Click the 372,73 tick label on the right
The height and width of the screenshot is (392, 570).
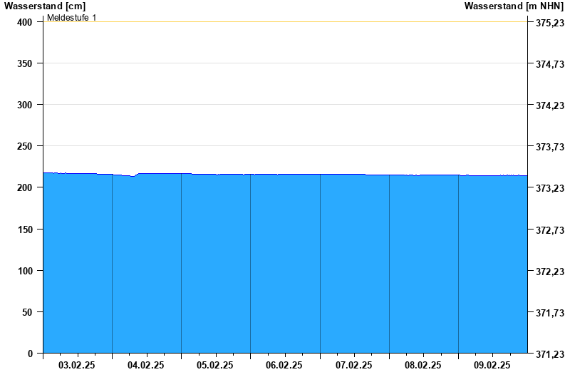pyautogui.click(x=549, y=230)
